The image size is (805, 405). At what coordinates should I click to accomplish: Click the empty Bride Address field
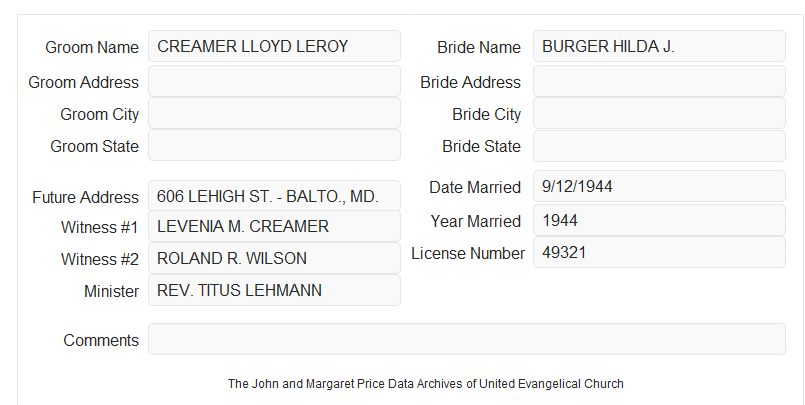659,81
